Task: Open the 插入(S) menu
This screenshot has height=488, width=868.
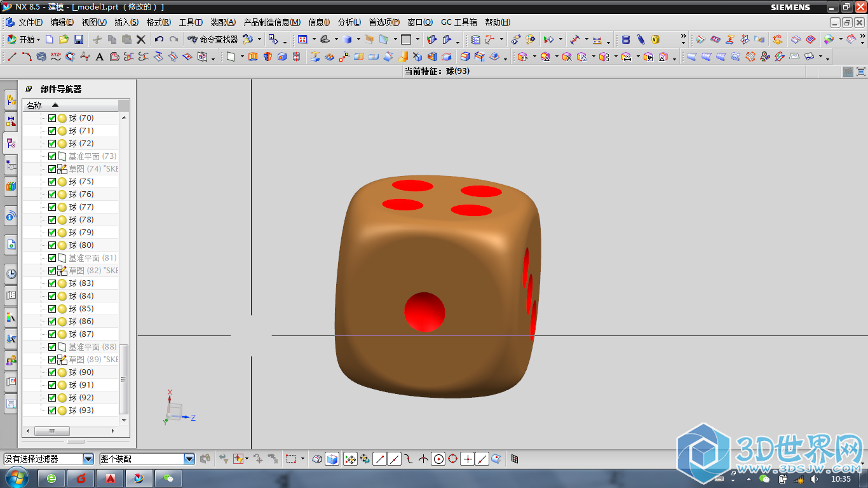Action: pos(126,22)
